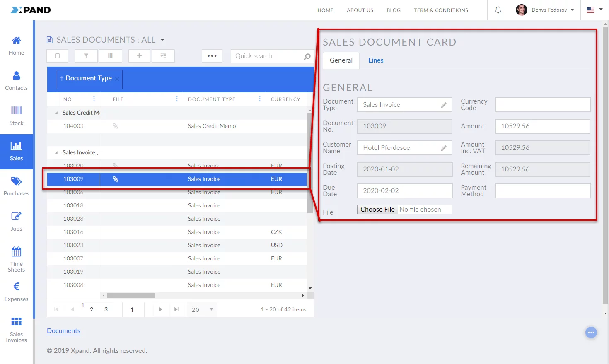Collapse the Sales Invoice group

click(57, 152)
